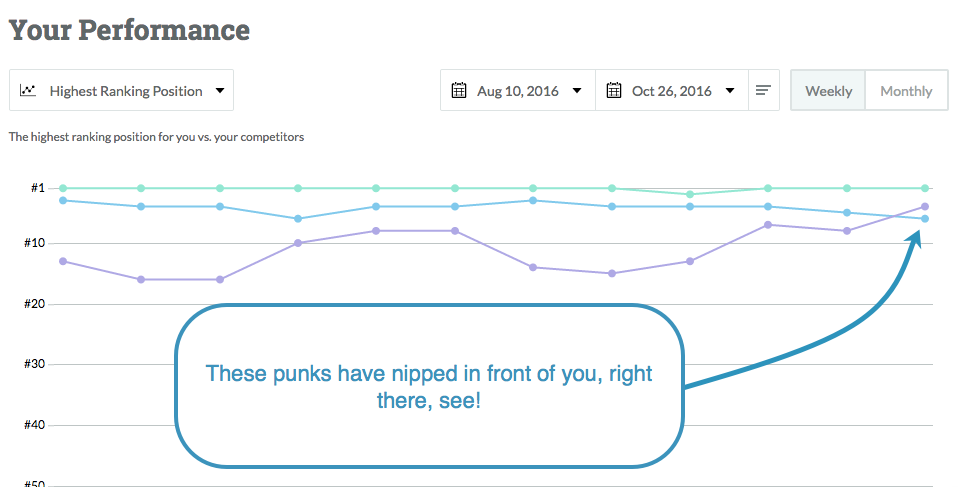Switch to Monthly view

pyautogui.click(x=905, y=90)
